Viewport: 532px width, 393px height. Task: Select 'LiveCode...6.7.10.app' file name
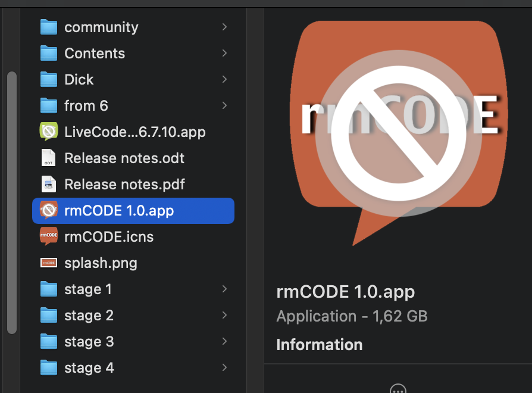[x=135, y=132]
